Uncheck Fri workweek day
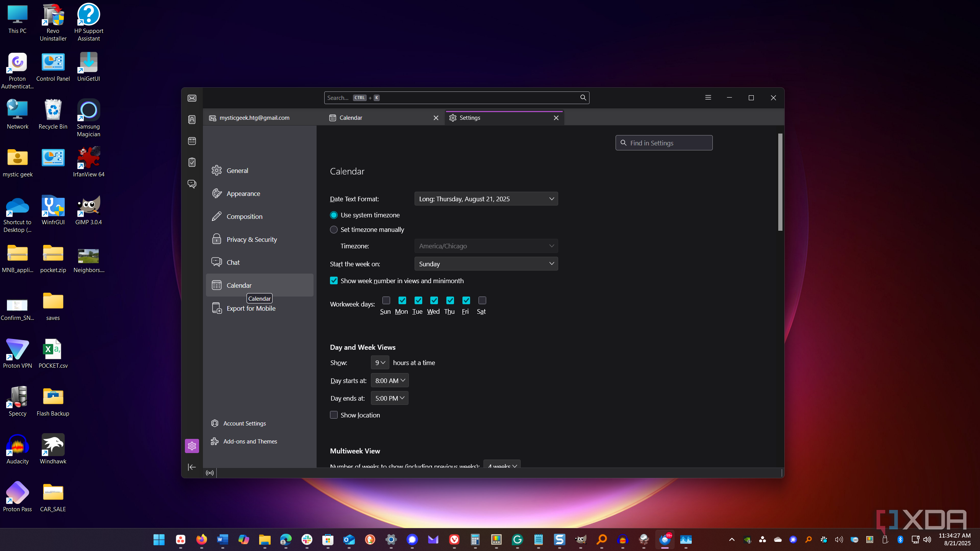Image resolution: width=980 pixels, height=551 pixels. click(466, 300)
